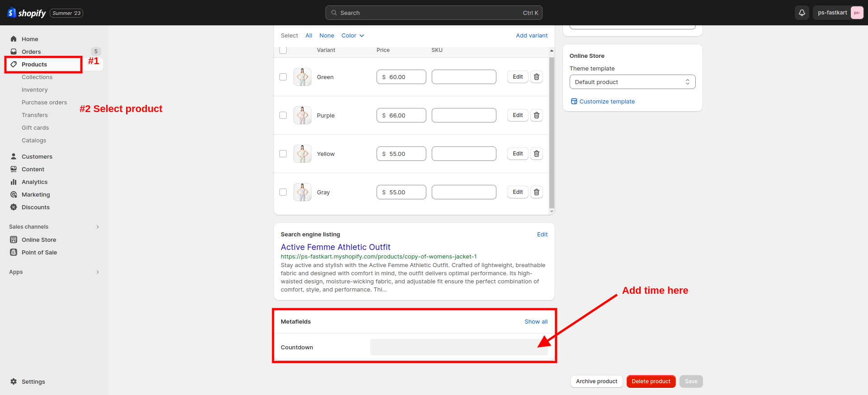Delete the Purple variant with trash icon

(537, 115)
